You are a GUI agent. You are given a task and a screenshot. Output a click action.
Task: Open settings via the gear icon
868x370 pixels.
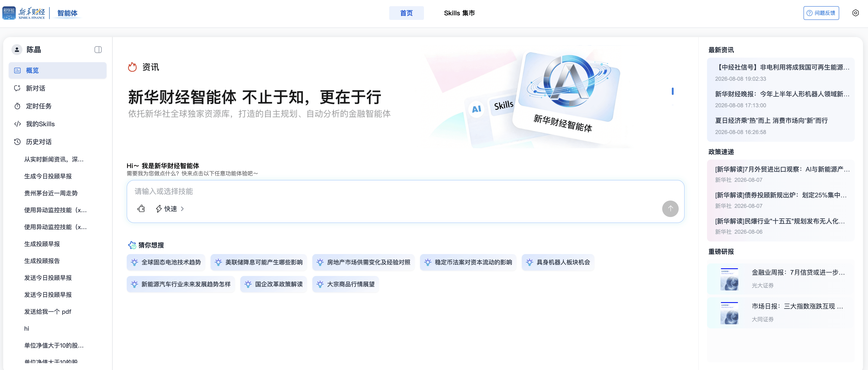pyautogui.click(x=855, y=13)
